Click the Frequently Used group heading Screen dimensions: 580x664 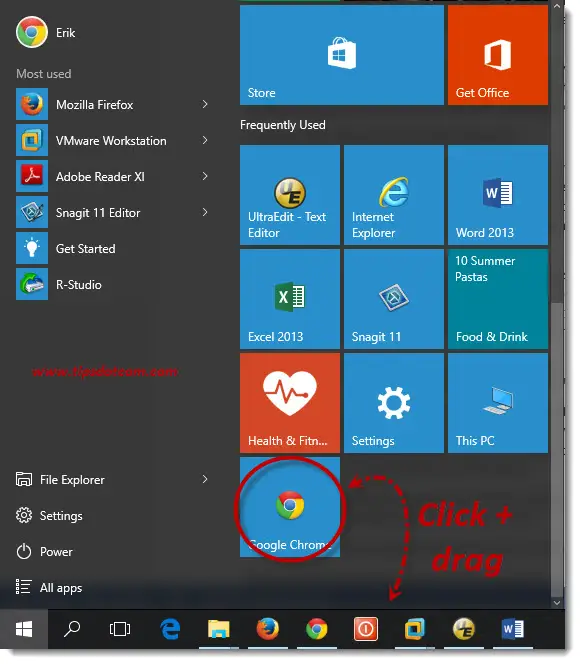(283, 125)
